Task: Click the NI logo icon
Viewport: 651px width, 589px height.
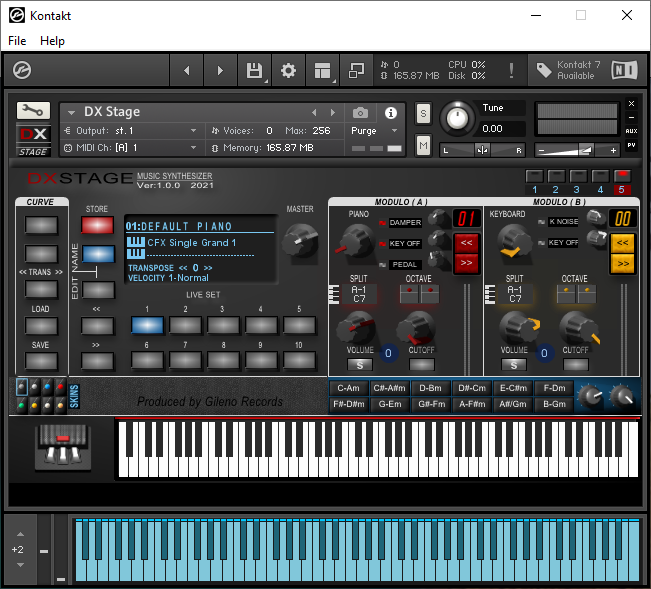Action: point(624,70)
